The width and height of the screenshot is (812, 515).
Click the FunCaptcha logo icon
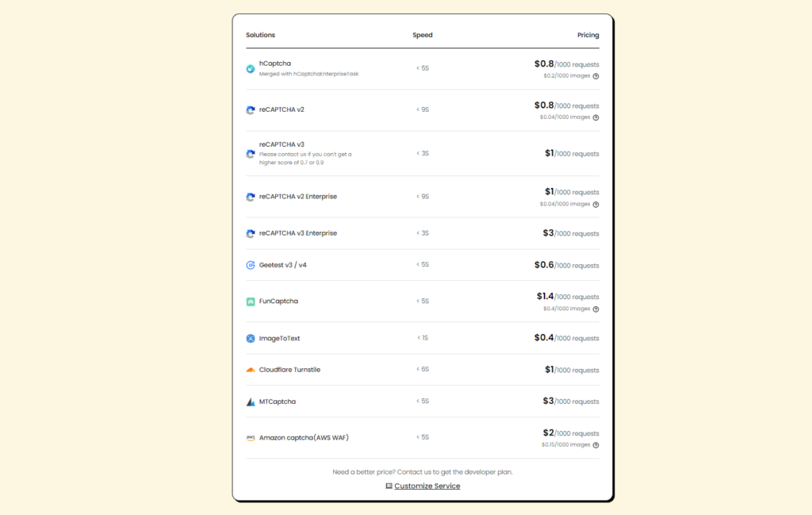pyautogui.click(x=251, y=302)
